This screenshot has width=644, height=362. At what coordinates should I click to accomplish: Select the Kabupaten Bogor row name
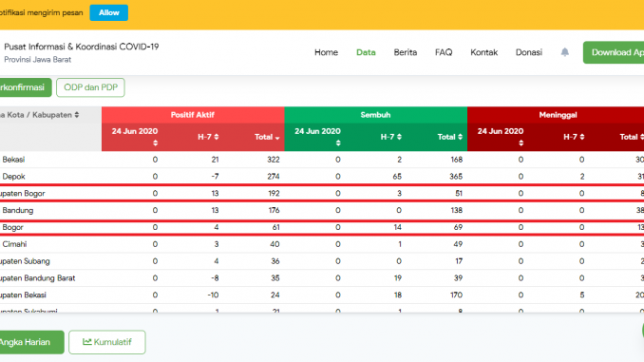(x=22, y=194)
